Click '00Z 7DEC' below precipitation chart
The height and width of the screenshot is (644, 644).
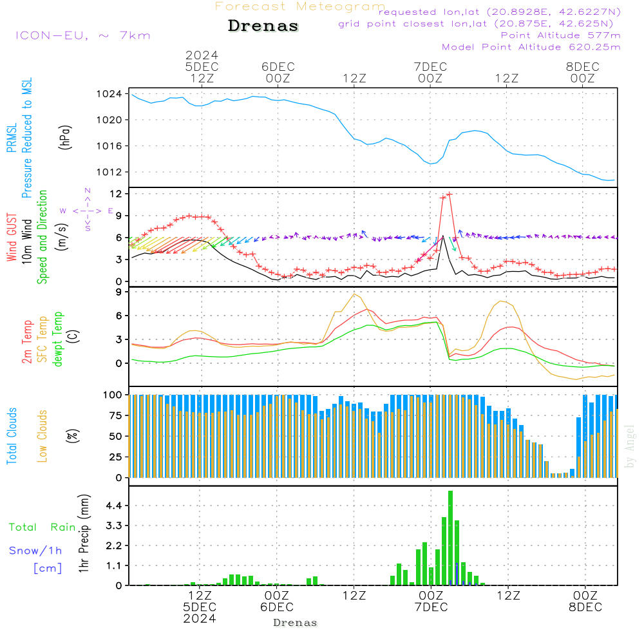coord(431,601)
